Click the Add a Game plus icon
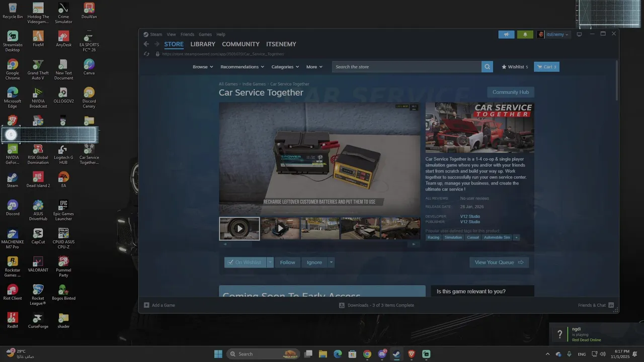Screen dimensions: 644x362 [x=146, y=305]
